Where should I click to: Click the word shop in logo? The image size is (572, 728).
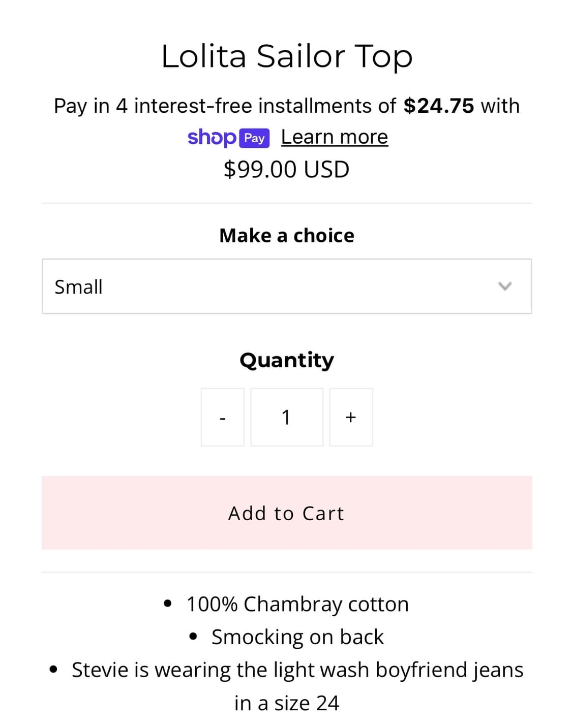tap(212, 138)
